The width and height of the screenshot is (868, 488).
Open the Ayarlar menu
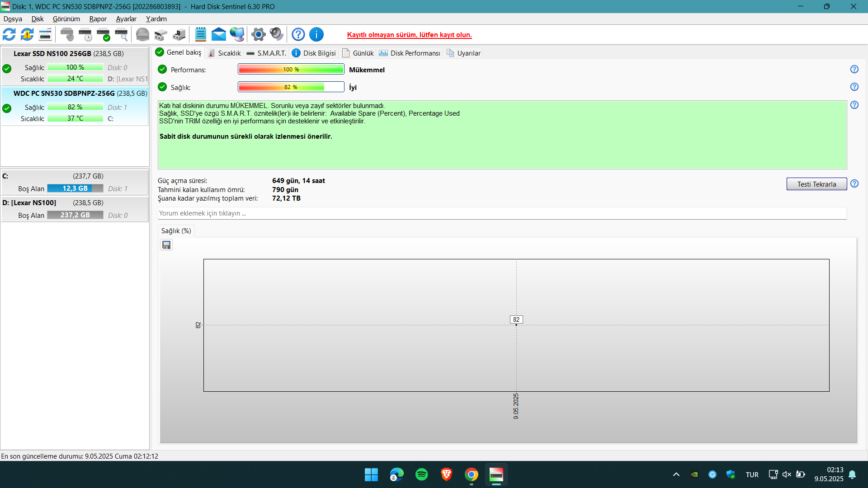tap(126, 19)
